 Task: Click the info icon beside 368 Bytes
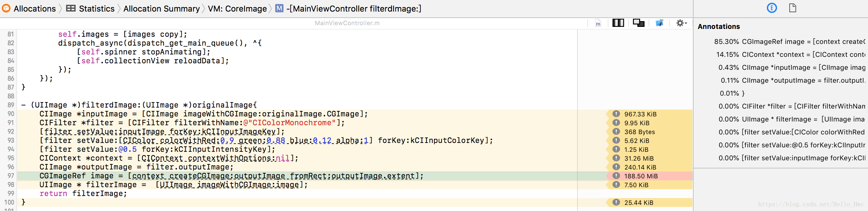pos(616,131)
